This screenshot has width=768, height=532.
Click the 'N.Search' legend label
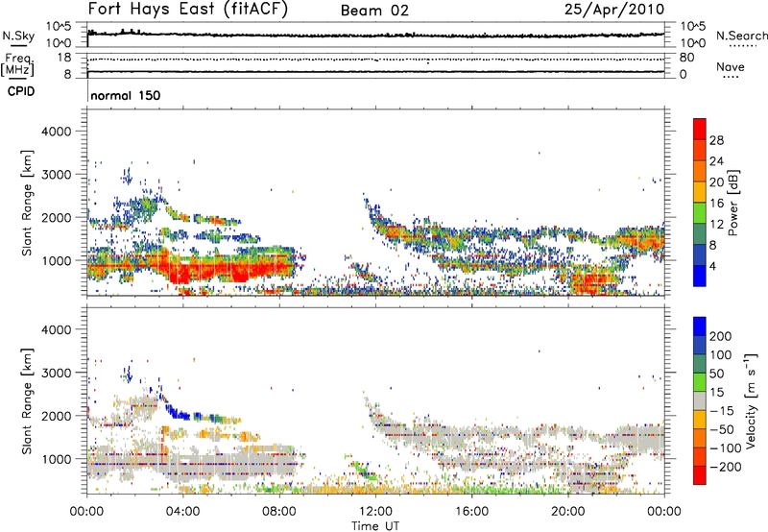[742, 36]
